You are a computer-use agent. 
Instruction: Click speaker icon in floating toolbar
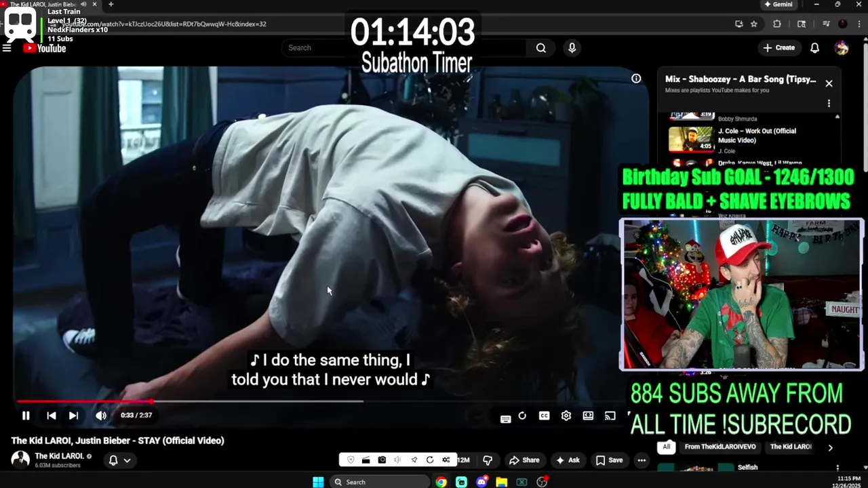[397, 460]
